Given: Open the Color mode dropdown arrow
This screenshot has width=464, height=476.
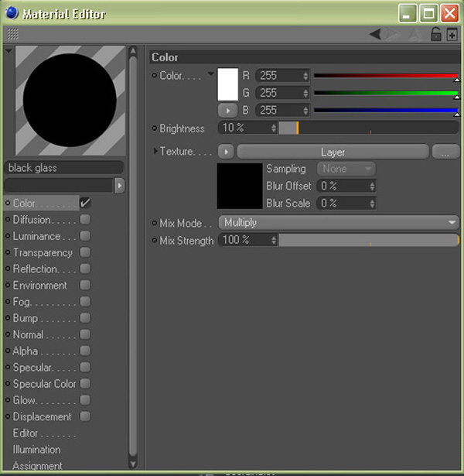Looking at the screenshot, I should pyautogui.click(x=210, y=74).
